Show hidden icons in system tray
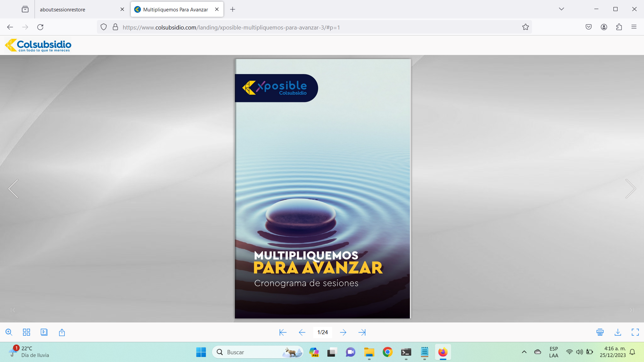This screenshot has width=644, height=362. click(x=524, y=352)
